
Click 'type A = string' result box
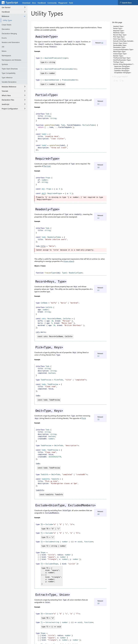48,62
